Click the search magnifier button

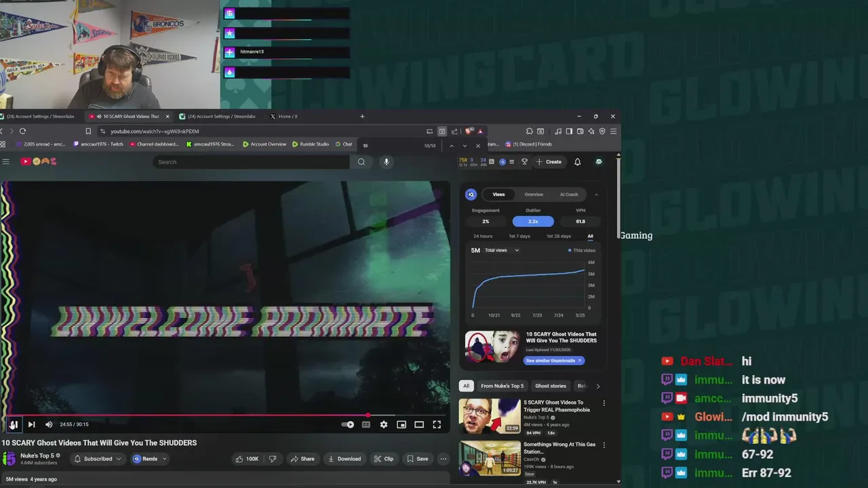pos(361,162)
